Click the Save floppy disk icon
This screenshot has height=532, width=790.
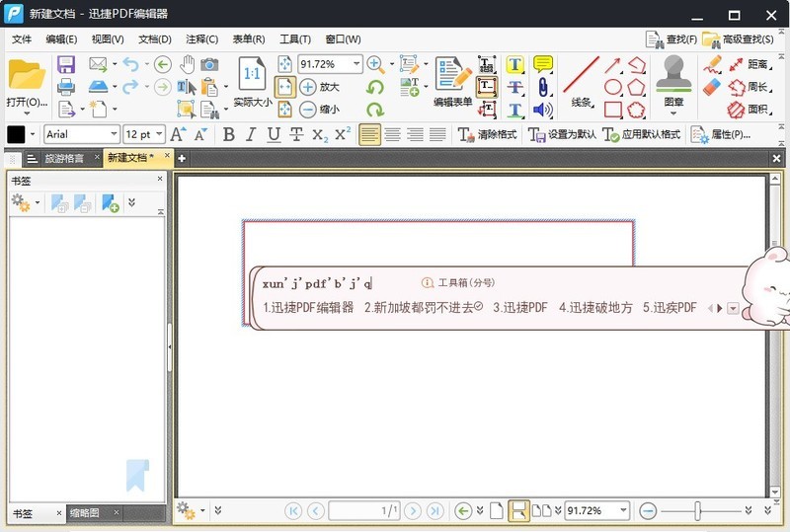(66, 64)
